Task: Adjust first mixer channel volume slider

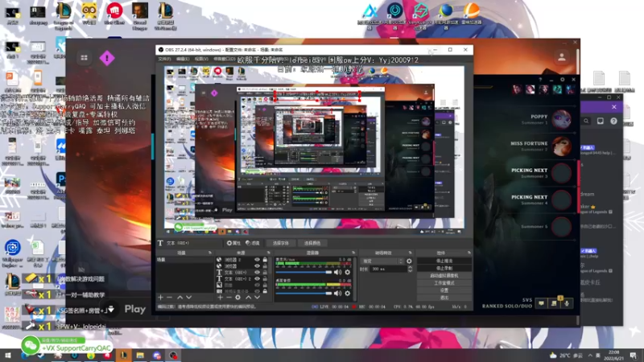Action: click(x=303, y=272)
